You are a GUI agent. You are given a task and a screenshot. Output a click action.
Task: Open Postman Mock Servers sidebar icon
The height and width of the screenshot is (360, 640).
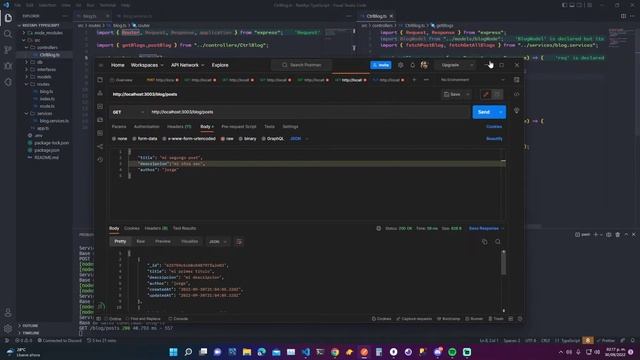[x=100, y=120]
